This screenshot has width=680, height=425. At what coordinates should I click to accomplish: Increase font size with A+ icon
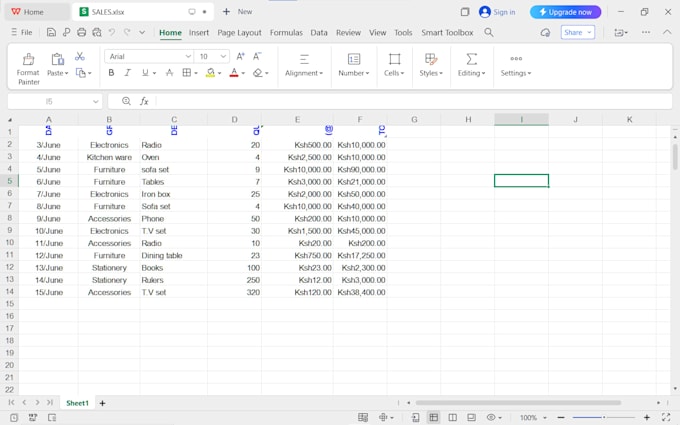pos(240,56)
